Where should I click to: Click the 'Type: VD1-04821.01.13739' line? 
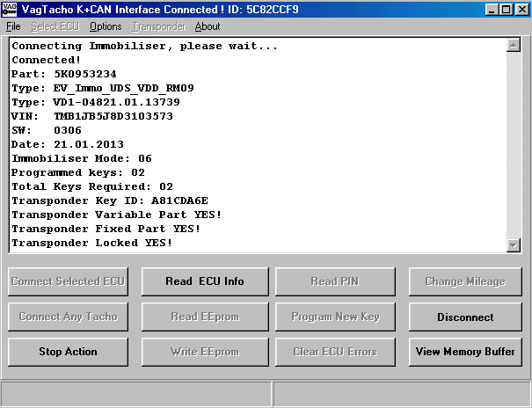pos(96,102)
